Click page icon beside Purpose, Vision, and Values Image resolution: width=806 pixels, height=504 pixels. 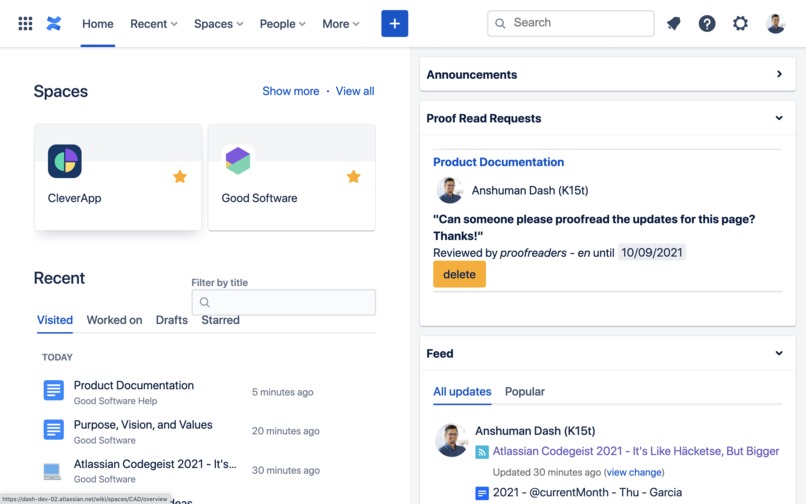coord(53,429)
